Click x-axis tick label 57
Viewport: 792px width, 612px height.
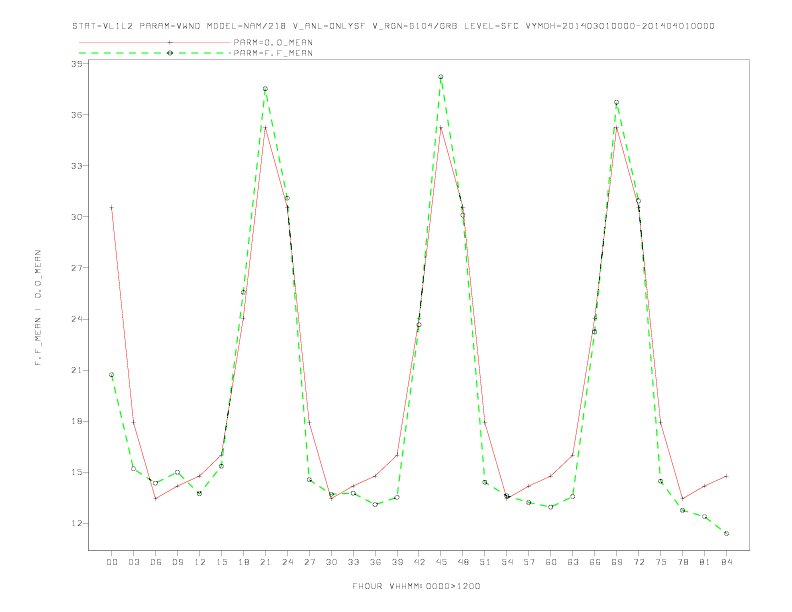click(529, 562)
